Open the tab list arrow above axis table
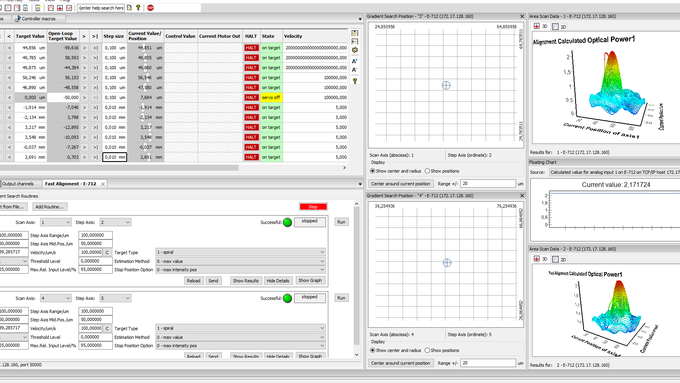 360,19
